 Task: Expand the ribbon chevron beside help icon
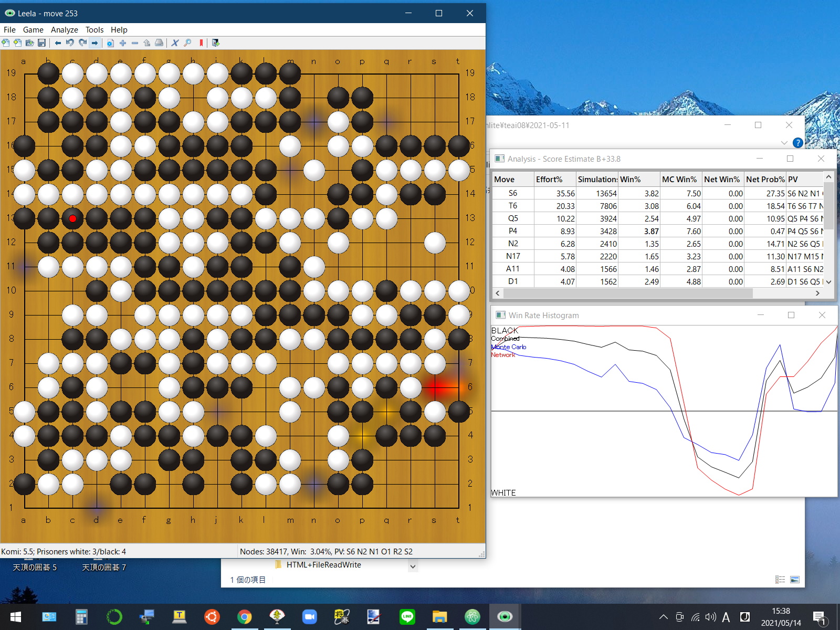pyautogui.click(x=784, y=143)
